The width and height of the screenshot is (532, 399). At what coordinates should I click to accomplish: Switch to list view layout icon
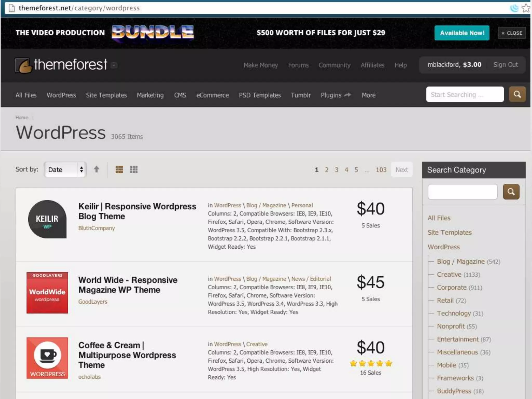pyautogui.click(x=119, y=170)
